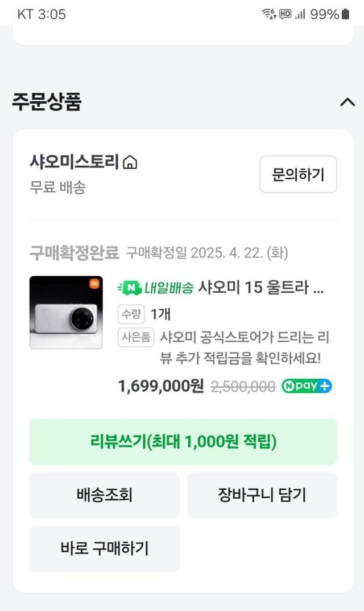Viewport: 364px width, 611px height.
Task: Tap the home icon beside 샤오미스토리
Action: click(130, 163)
